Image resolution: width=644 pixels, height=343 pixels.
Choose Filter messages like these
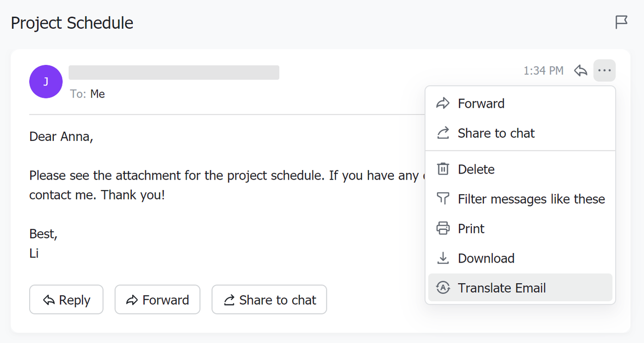(x=531, y=199)
